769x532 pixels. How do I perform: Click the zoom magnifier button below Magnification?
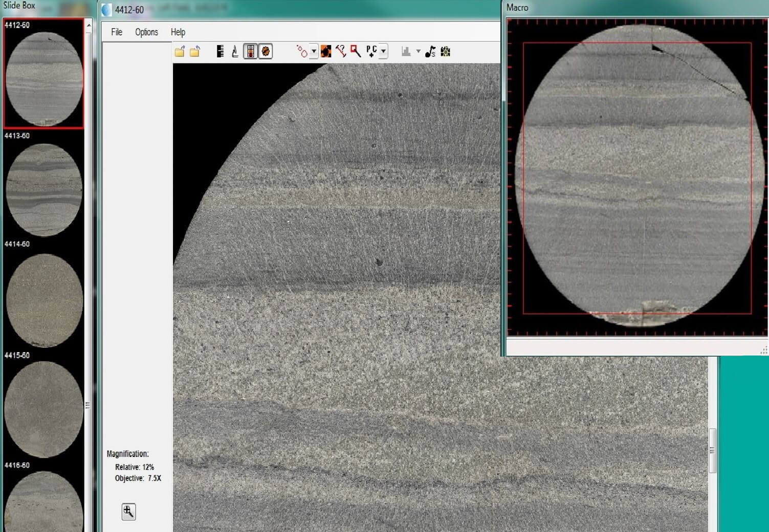(128, 512)
